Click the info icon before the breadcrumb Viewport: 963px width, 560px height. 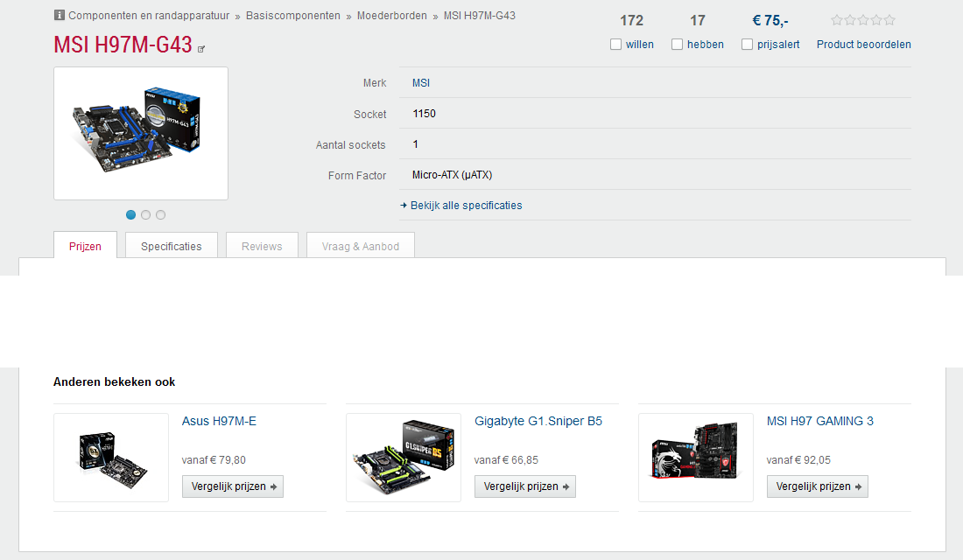(x=59, y=16)
